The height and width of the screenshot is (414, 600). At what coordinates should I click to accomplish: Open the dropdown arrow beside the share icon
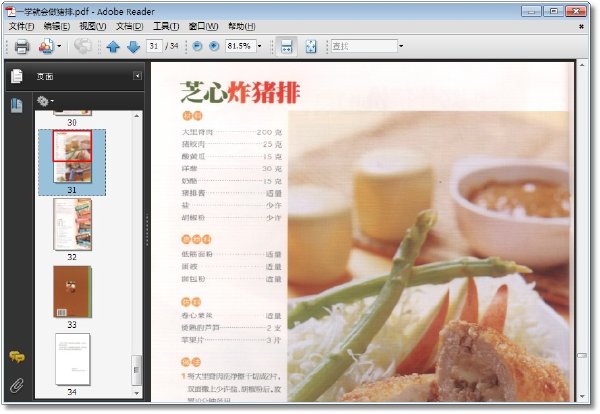click(59, 46)
